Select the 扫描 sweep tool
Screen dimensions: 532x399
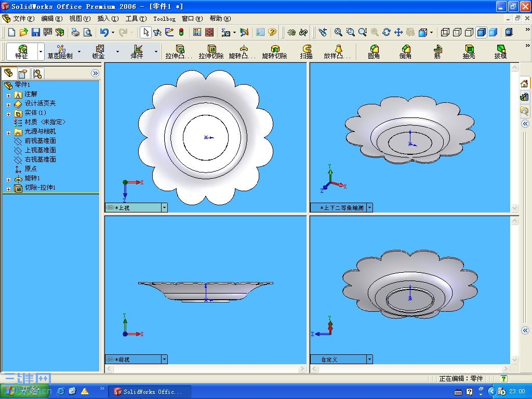click(x=306, y=51)
